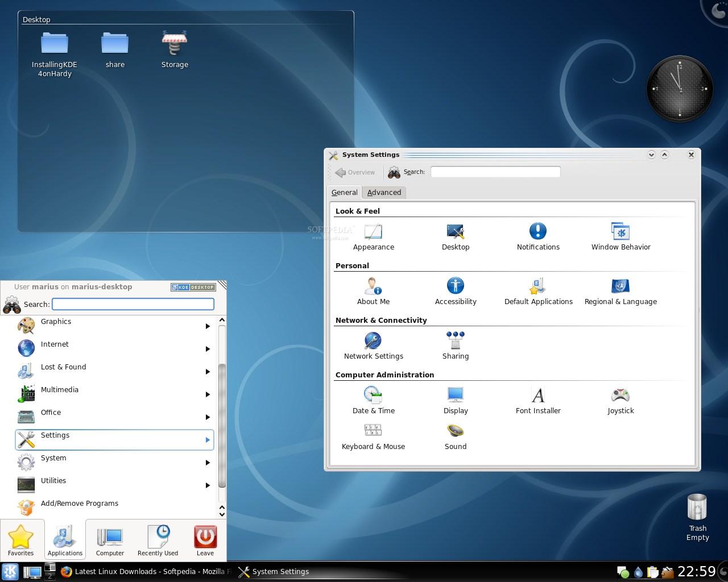Open the Notifications settings module
Image resolution: width=728 pixels, height=582 pixels.
pos(537,235)
